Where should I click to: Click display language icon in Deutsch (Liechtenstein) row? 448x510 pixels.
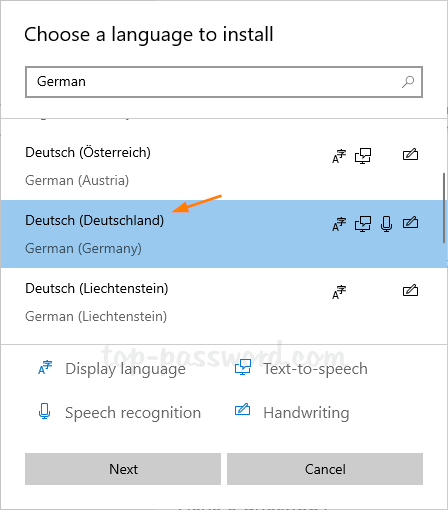click(x=339, y=292)
